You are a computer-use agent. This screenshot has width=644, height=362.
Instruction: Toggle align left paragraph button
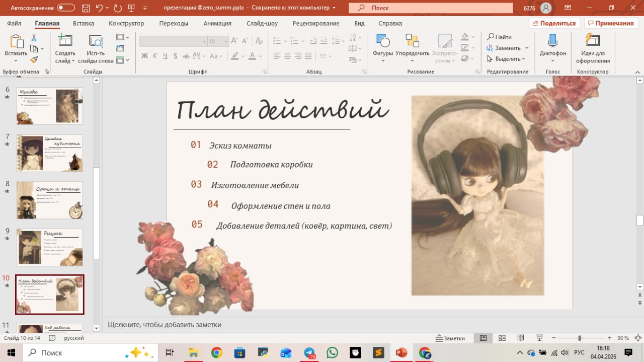click(277, 56)
